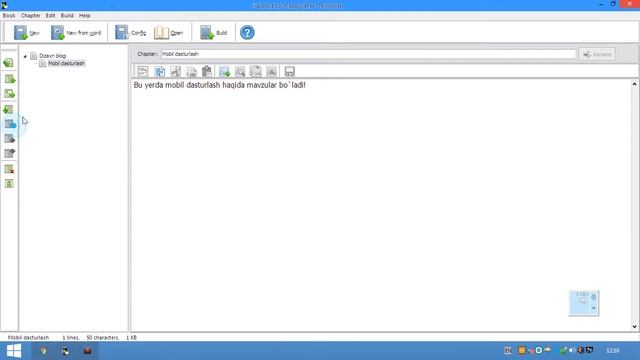The image size is (640, 360).
Task: Click the light blue floating widget in editor corner
Action: [584, 303]
